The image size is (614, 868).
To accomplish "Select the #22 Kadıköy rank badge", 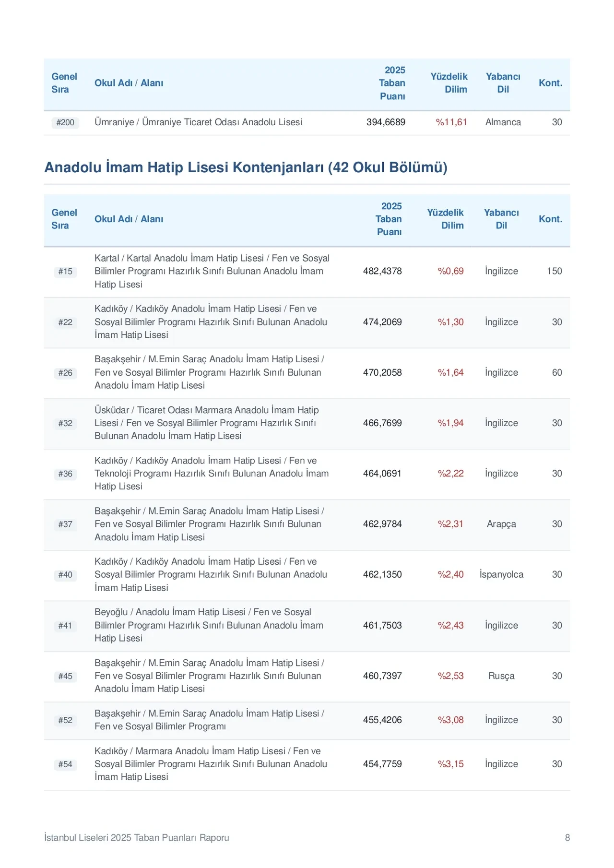I will click(65, 322).
